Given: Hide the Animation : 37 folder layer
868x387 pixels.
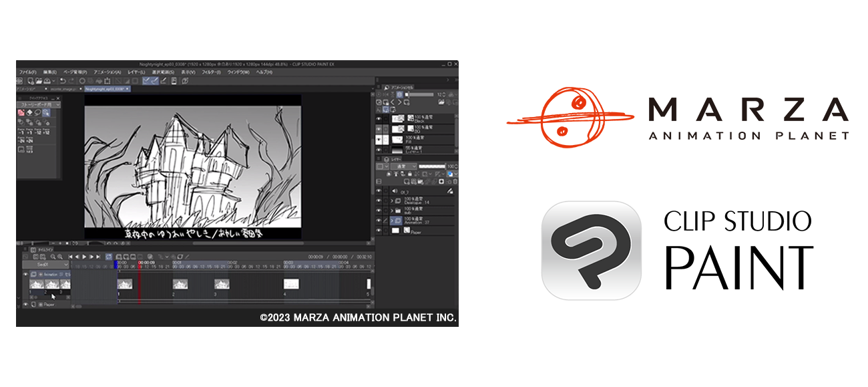Looking at the screenshot, I should 378,221.
